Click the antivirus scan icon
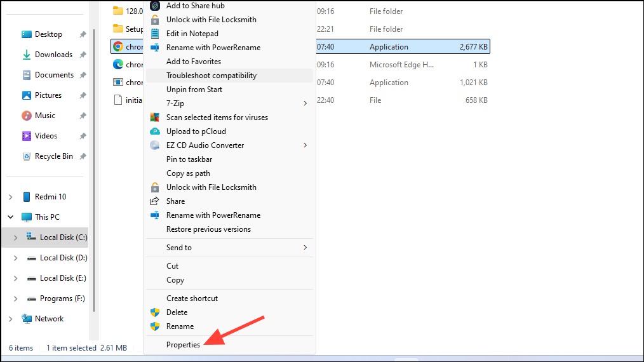 click(154, 117)
